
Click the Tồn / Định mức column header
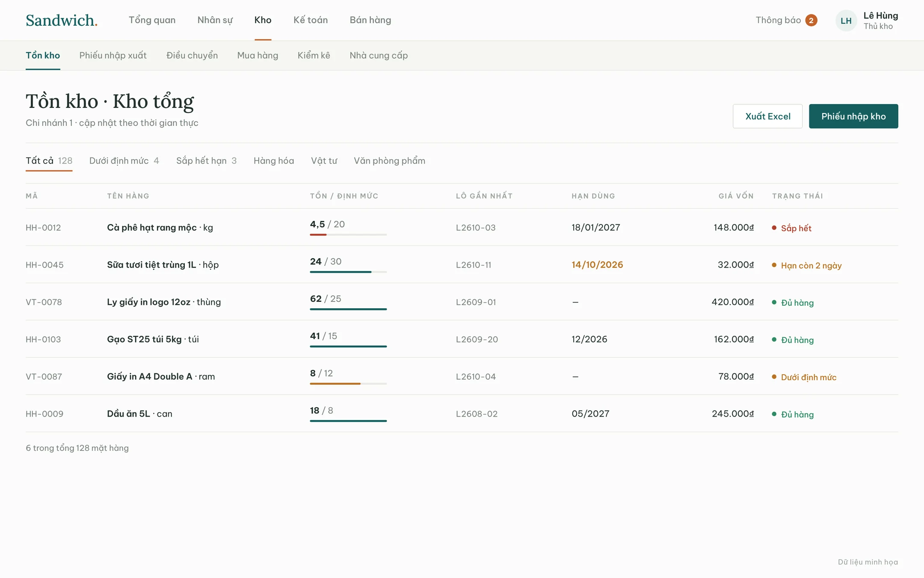tap(344, 196)
